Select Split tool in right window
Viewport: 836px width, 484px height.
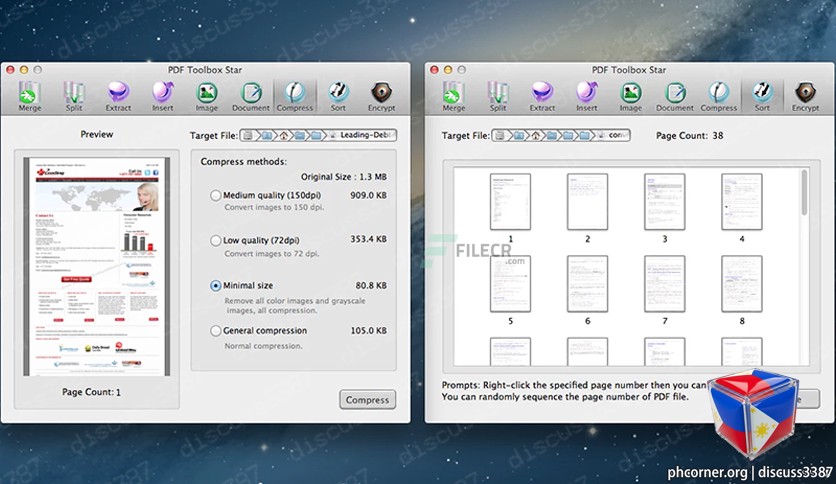pos(497,96)
